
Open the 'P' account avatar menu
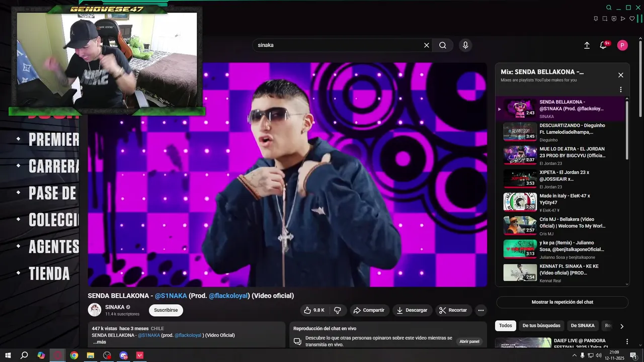point(622,45)
